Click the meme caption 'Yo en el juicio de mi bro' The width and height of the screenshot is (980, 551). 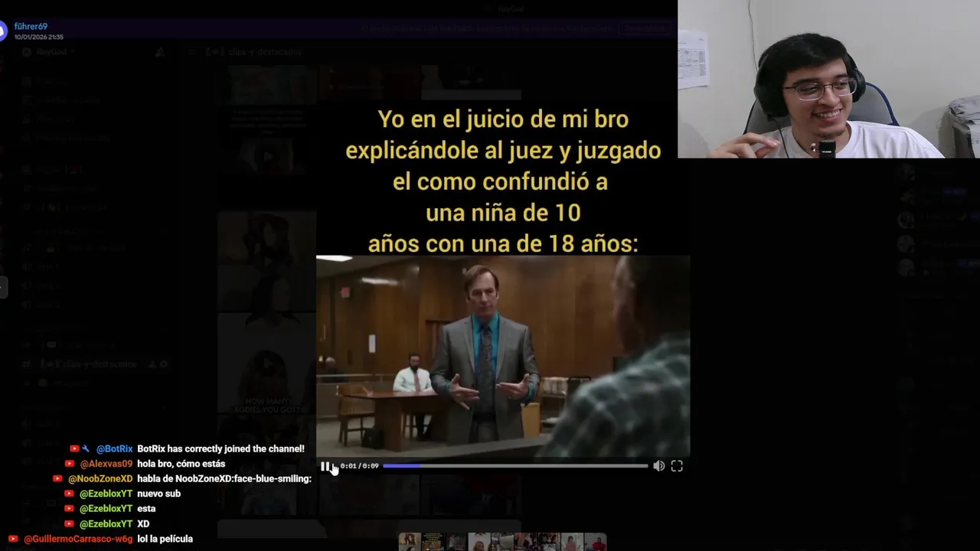[x=503, y=119]
